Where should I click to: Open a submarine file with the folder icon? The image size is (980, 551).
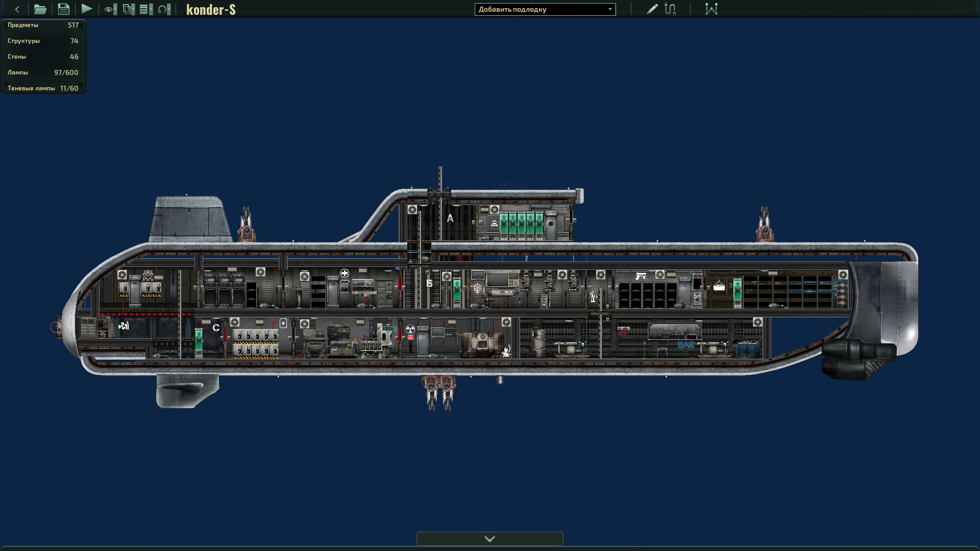click(x=40, y=9)
